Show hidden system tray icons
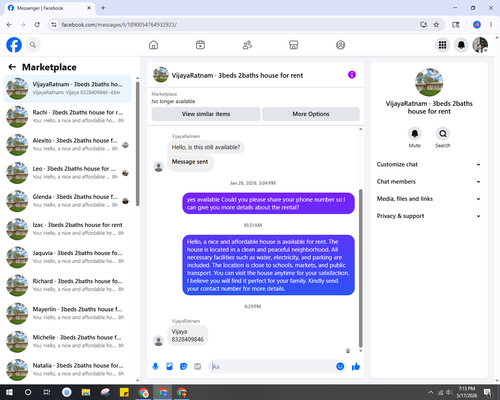This screenshot has height=400, width=500. (431, 392)
